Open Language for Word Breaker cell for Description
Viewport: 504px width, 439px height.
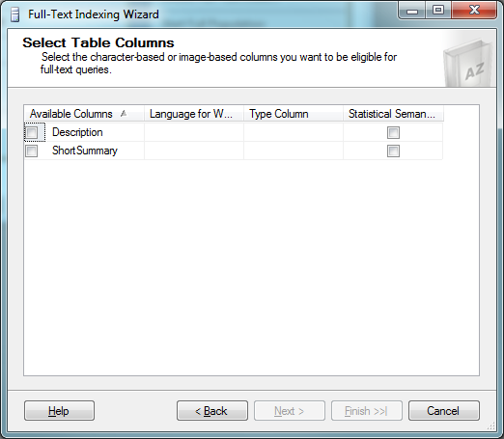pos(194,132)
